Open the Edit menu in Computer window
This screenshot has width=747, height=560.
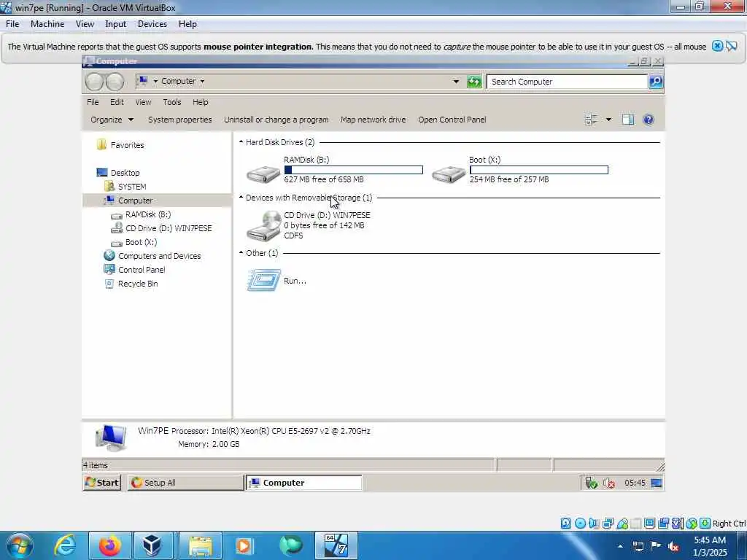[117, 102]
